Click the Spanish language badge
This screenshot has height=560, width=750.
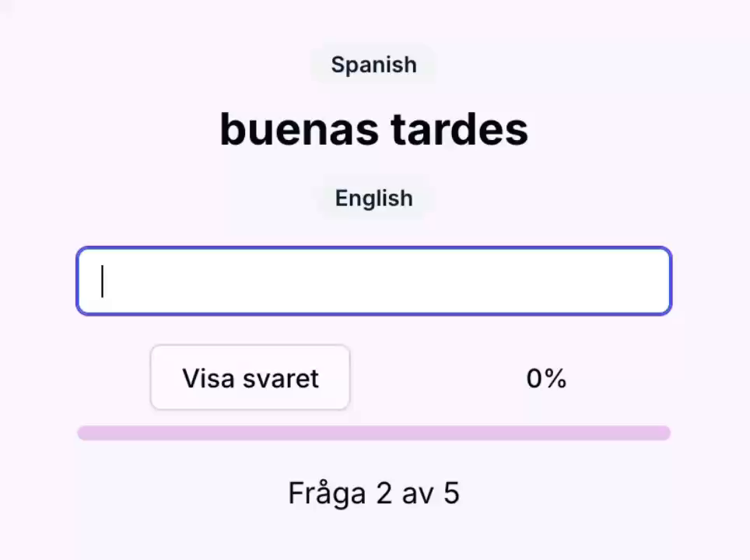[x=373, y=65]
